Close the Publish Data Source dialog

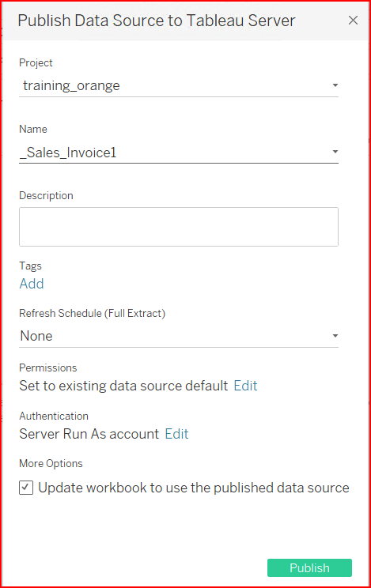click(353, 21)
